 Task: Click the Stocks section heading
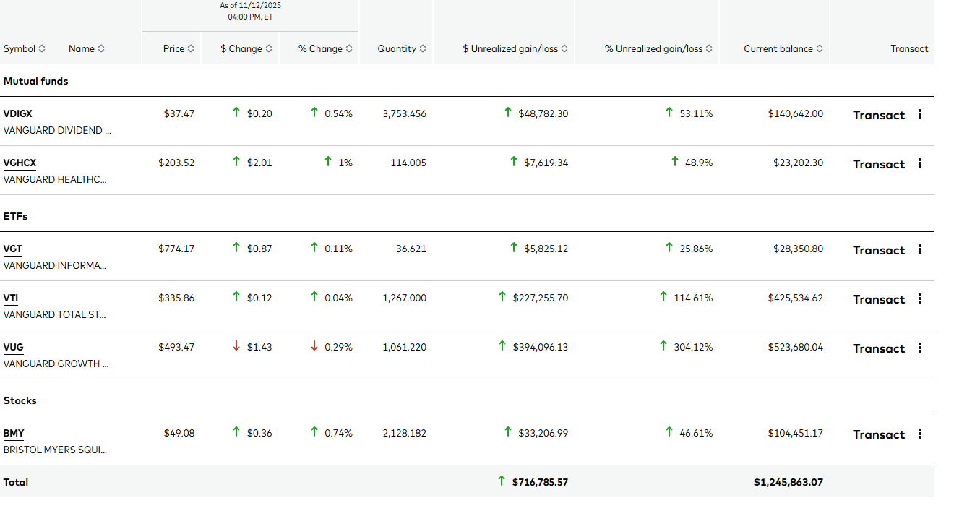(20, 400)
